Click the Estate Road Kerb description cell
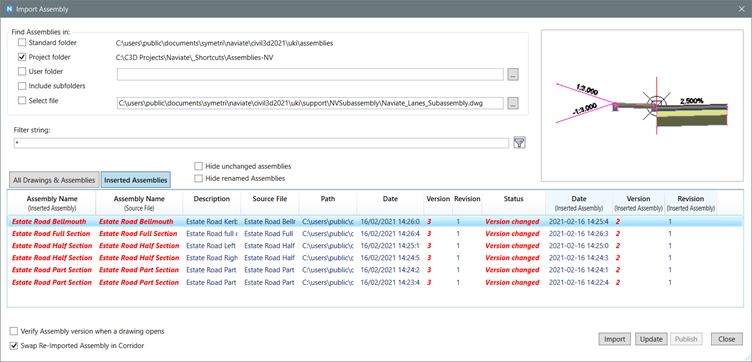 click(212, 222)
